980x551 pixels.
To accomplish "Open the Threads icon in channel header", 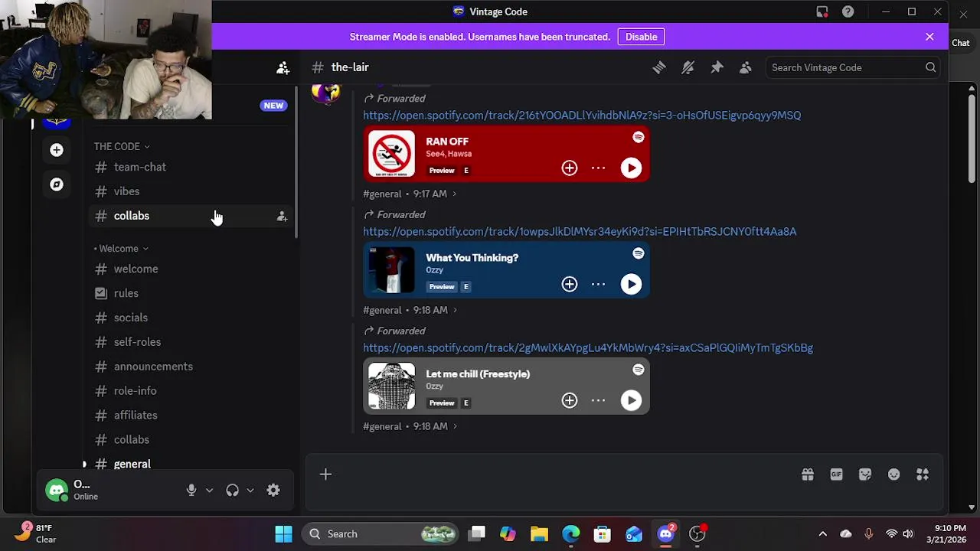I will click(x=659, y=67).
